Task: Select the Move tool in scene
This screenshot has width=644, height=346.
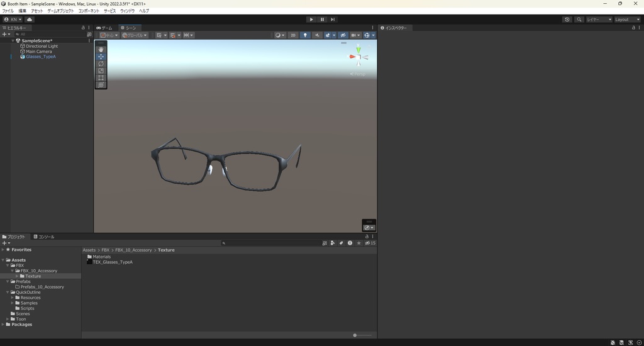Action: pos(101,57)
